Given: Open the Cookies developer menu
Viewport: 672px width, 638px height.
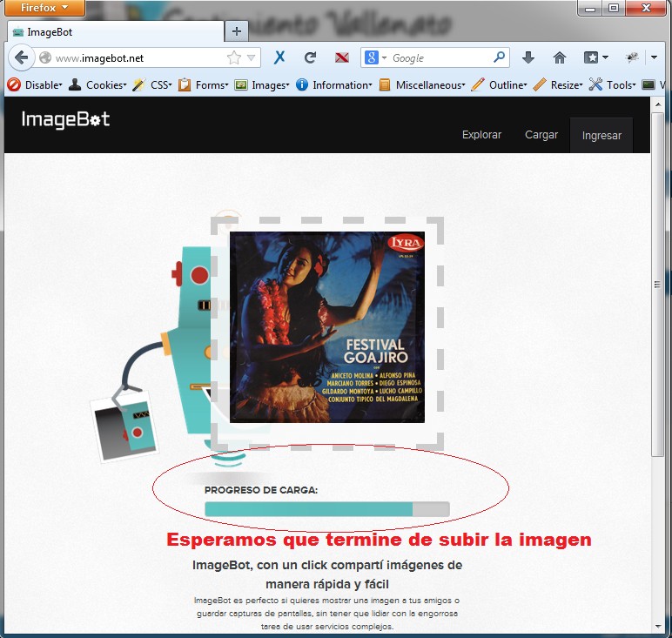Looking at the screenshot, I should [x=97, y=85].
